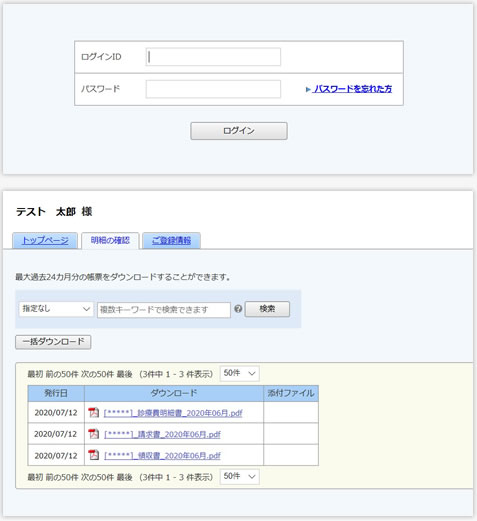This screenshot has height=521, width=477.
Task: Click the date cell in 診療費明細書 row
Action: tap(56, 413)
